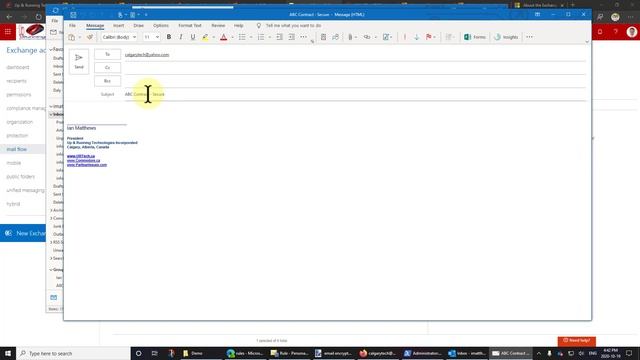Toggle Underline formatting
Viewport: 640px width, 360px height.
(x=193, y=37)
